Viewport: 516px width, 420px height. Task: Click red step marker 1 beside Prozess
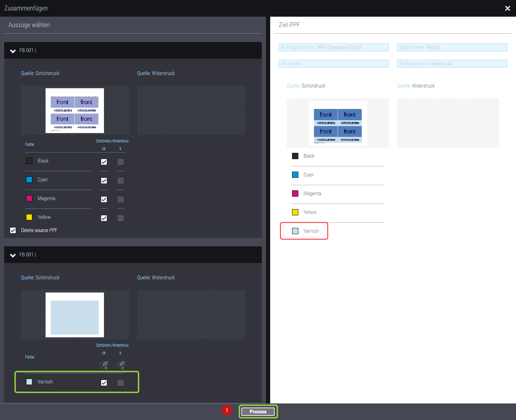click(227, 410)
